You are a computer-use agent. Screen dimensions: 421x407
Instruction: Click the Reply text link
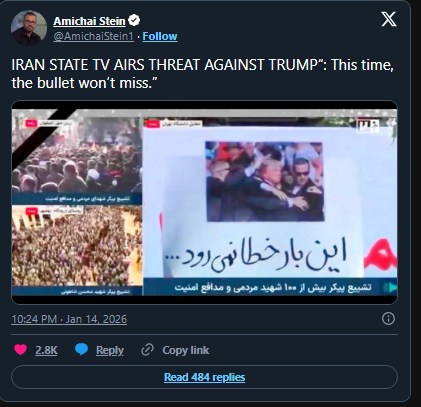(110, 350)
